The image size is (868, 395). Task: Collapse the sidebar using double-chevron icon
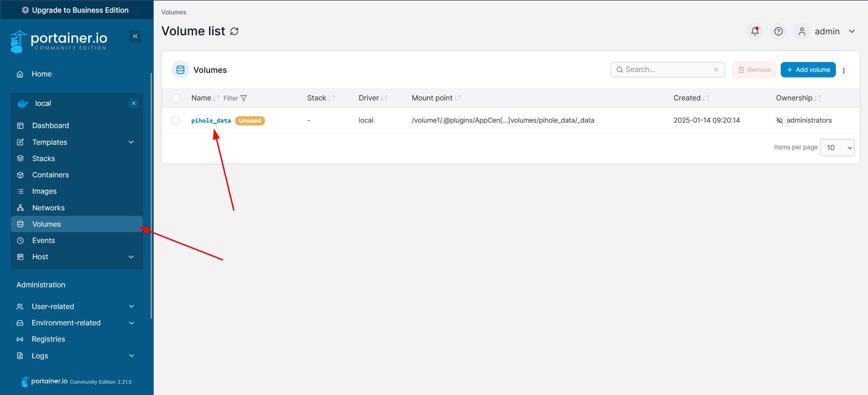pos(135,36)
